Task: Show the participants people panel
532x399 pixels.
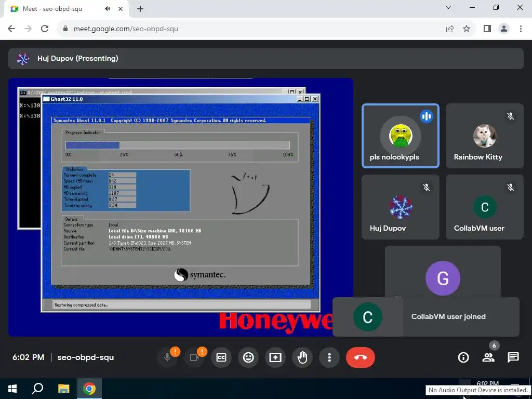Action: 488,357
